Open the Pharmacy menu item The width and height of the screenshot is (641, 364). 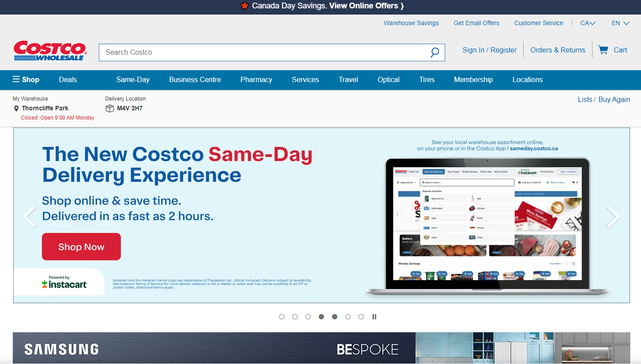pyautogui.click(x=256, y=79)
